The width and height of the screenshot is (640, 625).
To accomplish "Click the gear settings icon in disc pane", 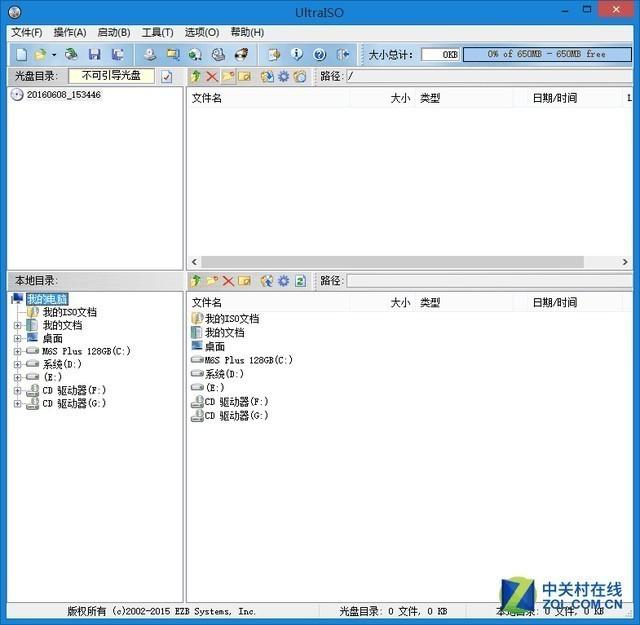I will 284,76.
